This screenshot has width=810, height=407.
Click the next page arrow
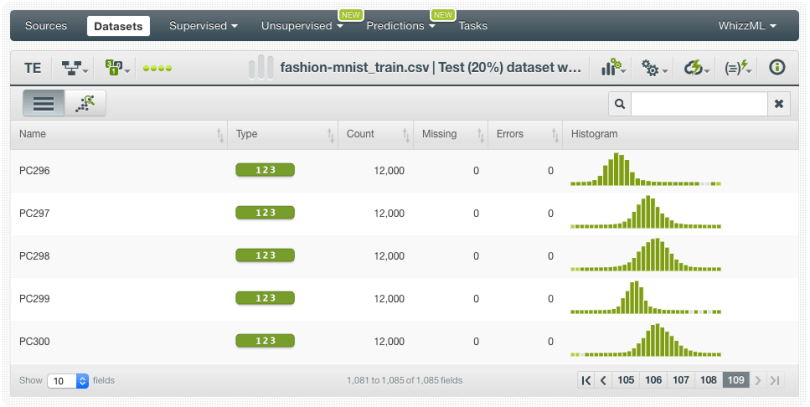coord(758,380)
